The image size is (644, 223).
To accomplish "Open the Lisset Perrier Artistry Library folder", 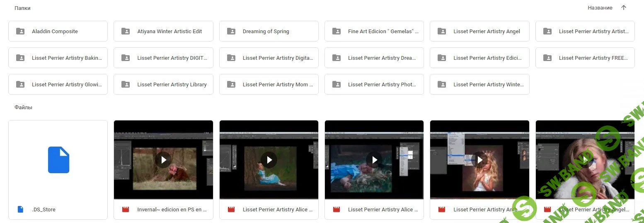I will pos(163,84).
